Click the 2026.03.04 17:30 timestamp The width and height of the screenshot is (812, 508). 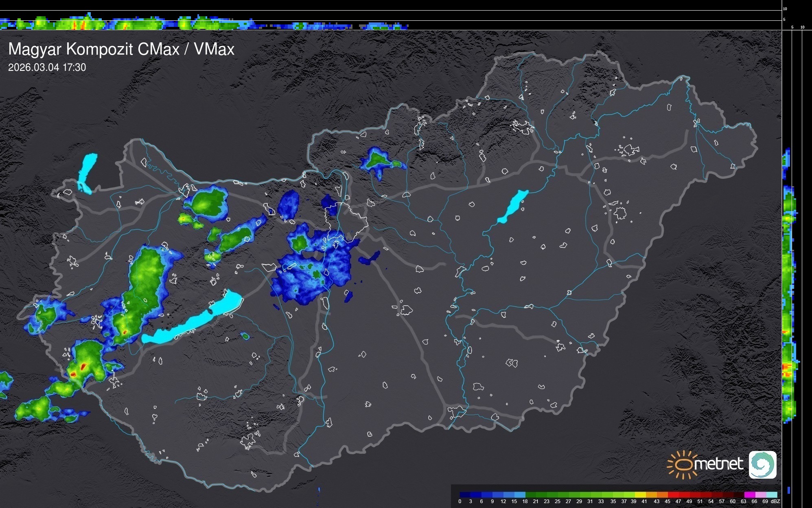tap(47, 68)
